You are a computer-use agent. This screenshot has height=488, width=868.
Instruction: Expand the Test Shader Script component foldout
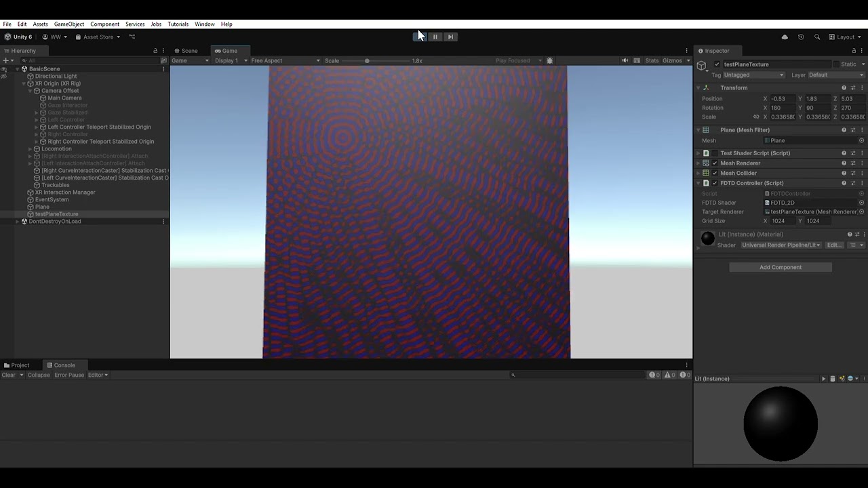click(x=698, y=153)
